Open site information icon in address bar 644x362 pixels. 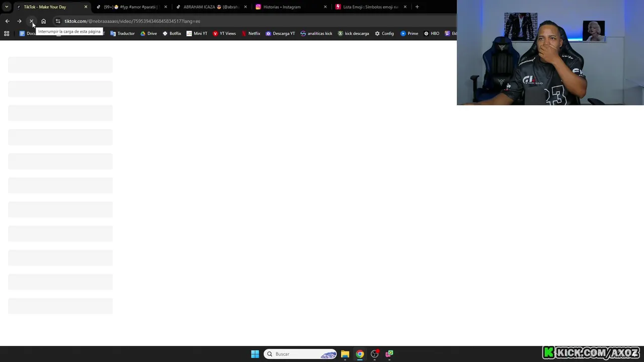(x=58, y=21)
